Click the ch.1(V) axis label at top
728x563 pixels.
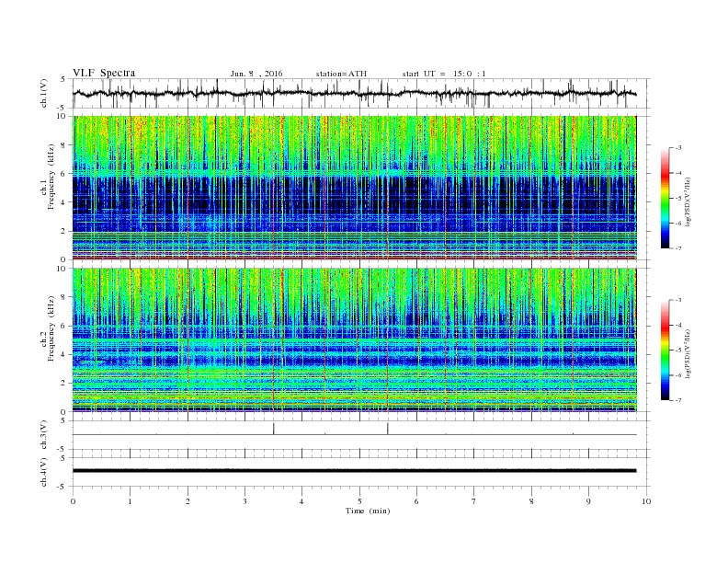44,93
